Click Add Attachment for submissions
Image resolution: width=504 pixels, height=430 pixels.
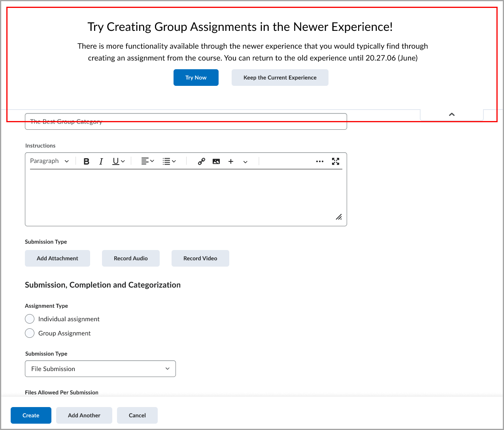click(57, 258)
